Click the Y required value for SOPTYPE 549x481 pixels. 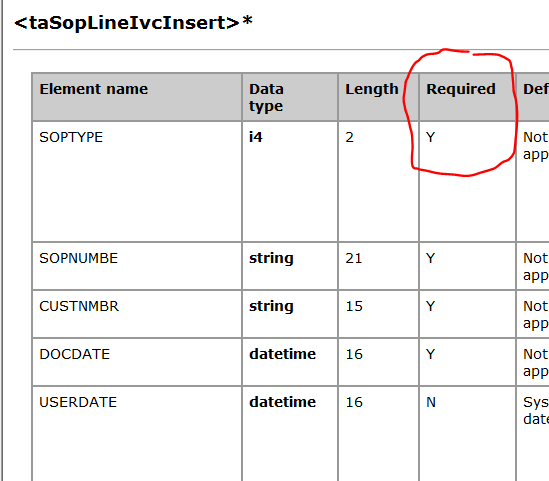431,137
